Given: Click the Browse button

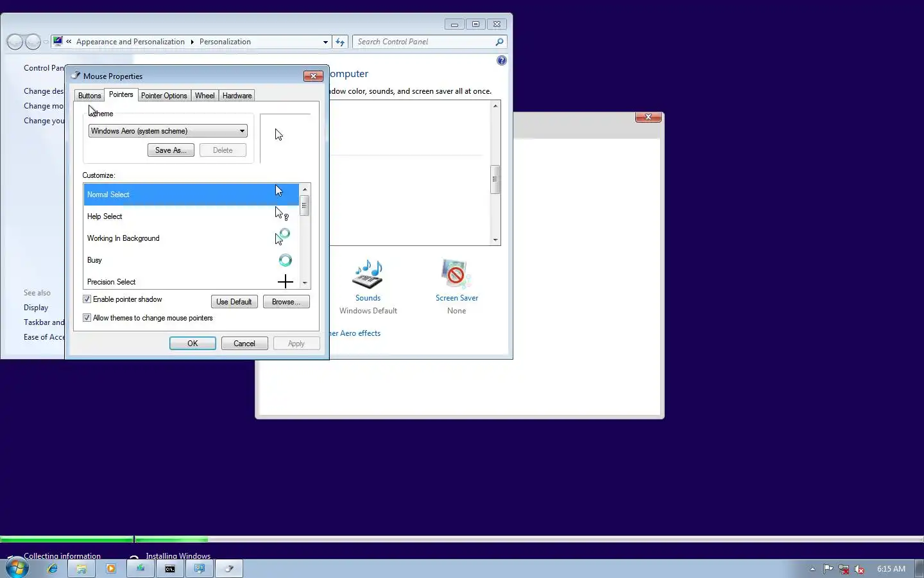Looking at the screenshot, I should click(286, 302).
